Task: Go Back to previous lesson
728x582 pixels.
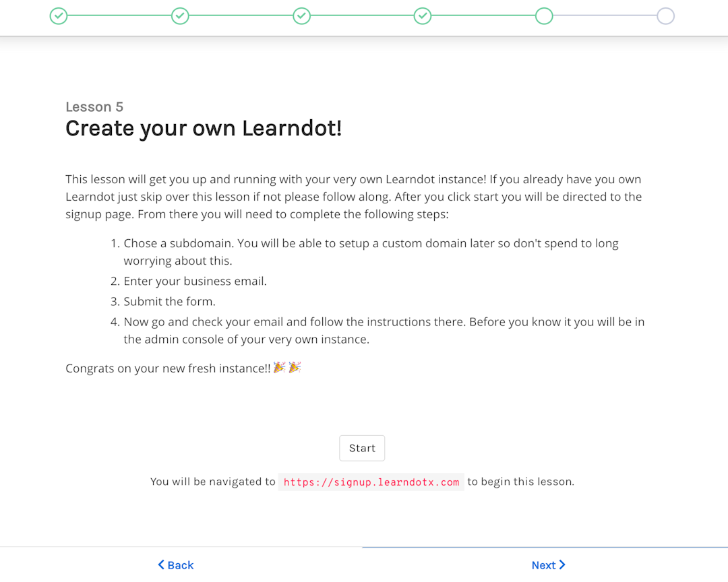Action: click(x=175, y=565)
